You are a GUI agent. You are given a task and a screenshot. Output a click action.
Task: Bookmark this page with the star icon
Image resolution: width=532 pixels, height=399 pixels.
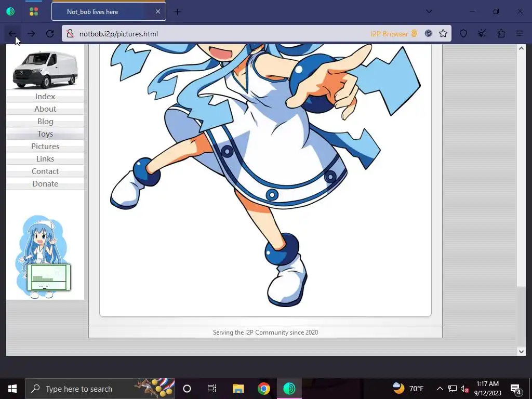pos(443,33)
